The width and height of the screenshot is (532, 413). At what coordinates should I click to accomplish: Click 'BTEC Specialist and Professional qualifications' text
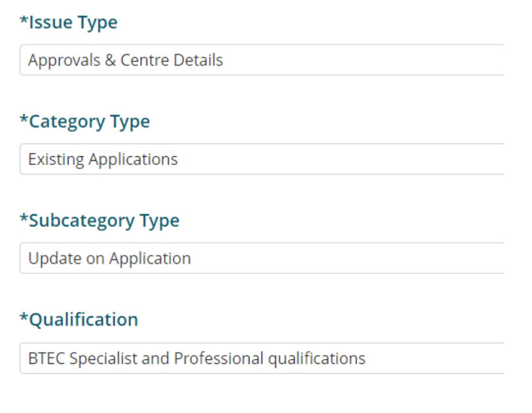(196, 358)
